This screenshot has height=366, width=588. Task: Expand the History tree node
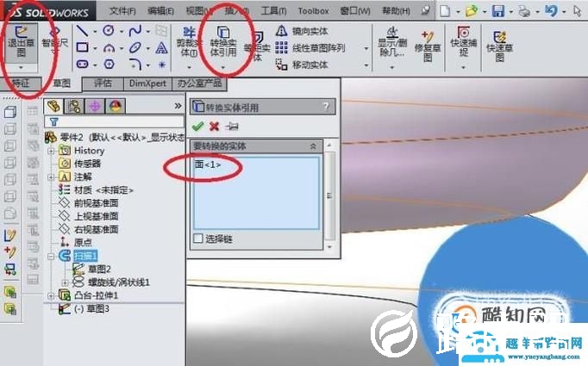51,151
